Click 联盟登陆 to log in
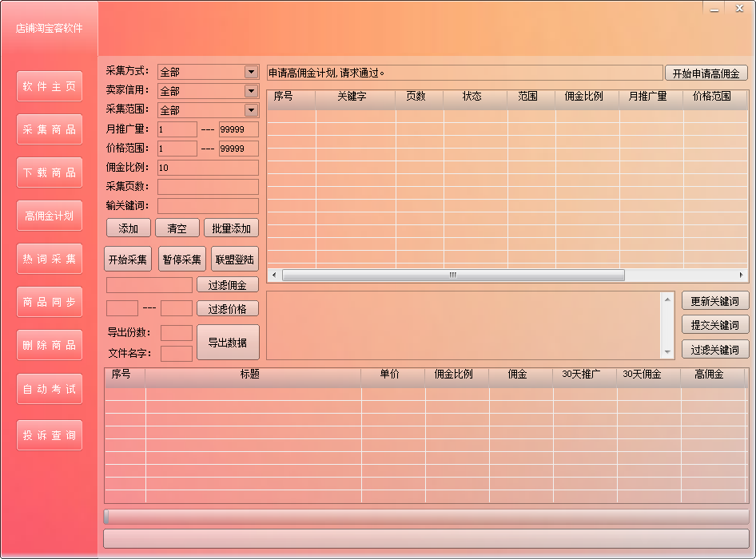The image size is (756, 559). click(234, 260)
